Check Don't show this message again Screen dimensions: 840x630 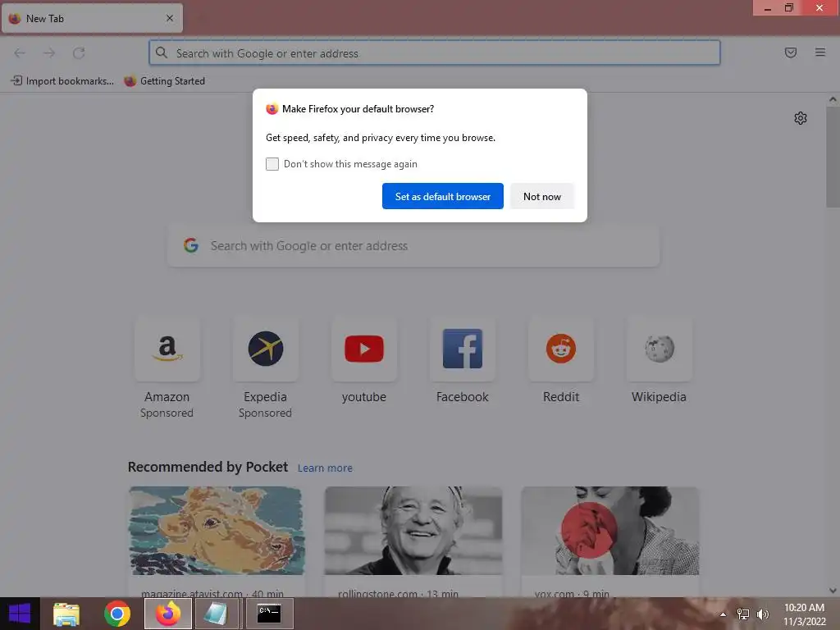tap(272, 164)
